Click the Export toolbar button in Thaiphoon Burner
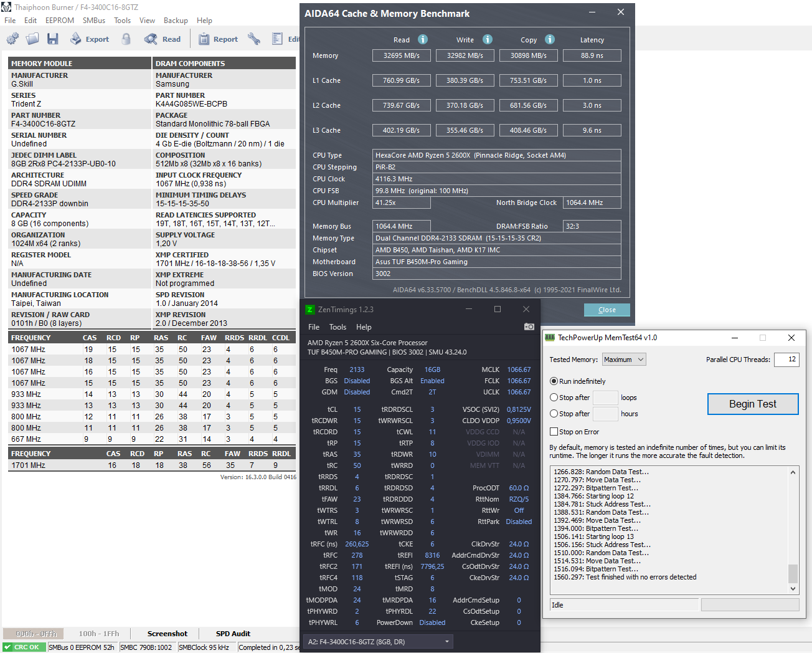812x653 pixels. 89,39
